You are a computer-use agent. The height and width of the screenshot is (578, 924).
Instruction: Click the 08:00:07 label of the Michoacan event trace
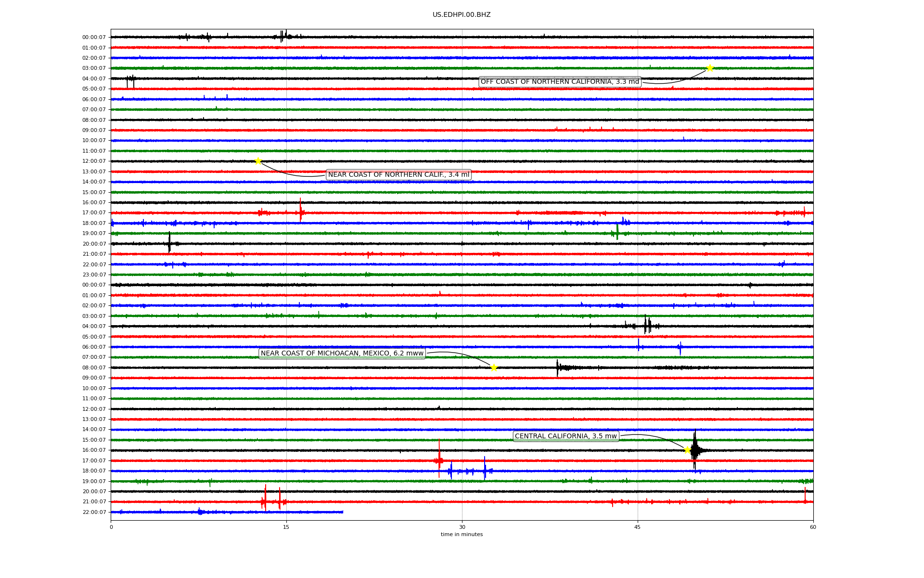coord(94,368)
